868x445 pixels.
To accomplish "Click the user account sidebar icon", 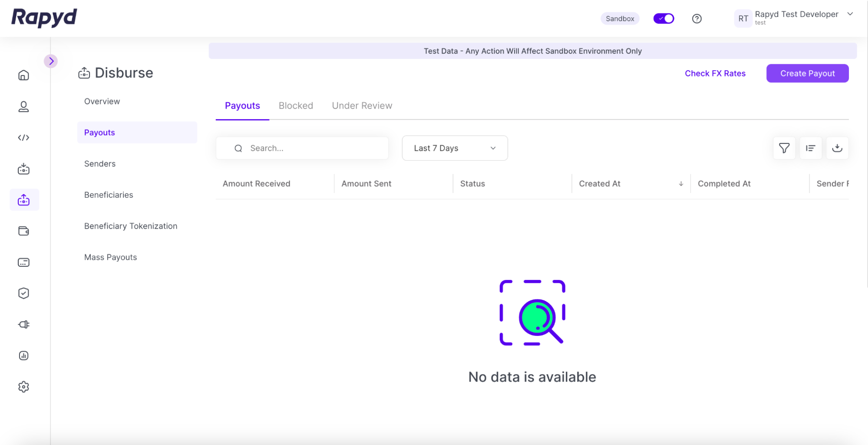I will 24,106.
